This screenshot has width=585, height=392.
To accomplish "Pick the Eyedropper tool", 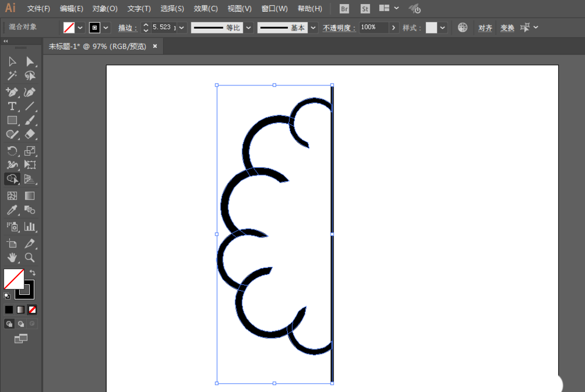I will click(12, 211).
